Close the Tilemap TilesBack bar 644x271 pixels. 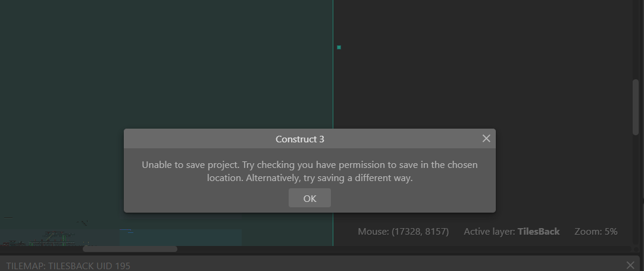click(631, 265)
